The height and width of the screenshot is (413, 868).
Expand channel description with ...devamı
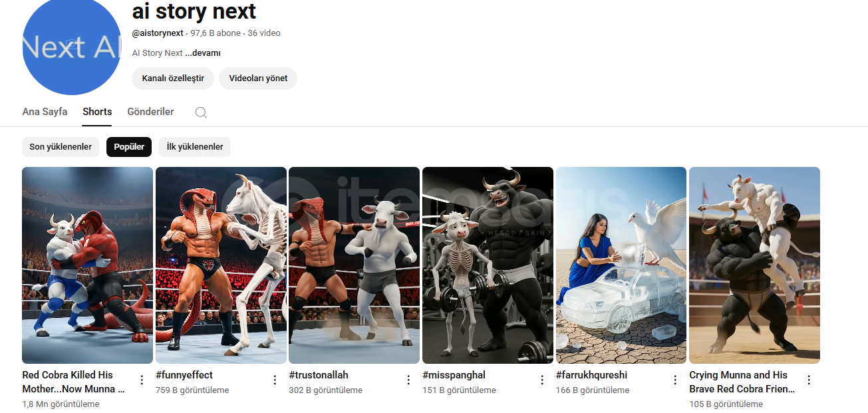(203, 53)
